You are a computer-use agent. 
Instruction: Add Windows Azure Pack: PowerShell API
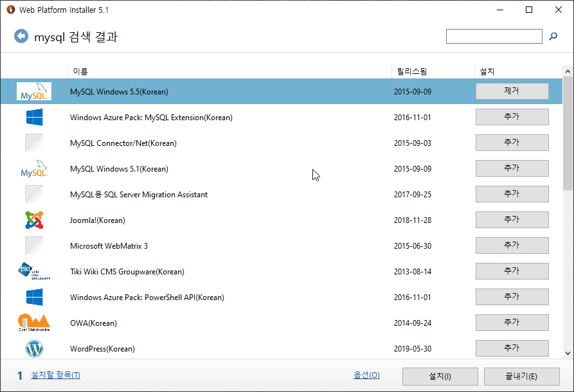tap(512, 297)
